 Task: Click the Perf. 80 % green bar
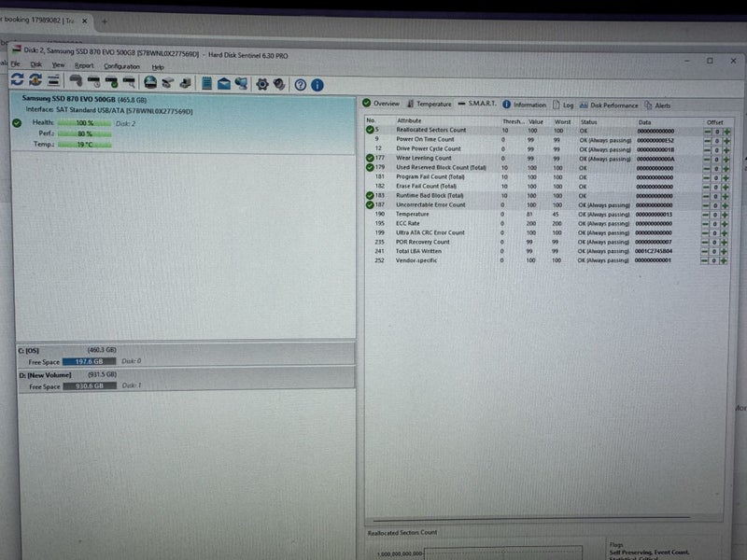click(x=85, y=133)
